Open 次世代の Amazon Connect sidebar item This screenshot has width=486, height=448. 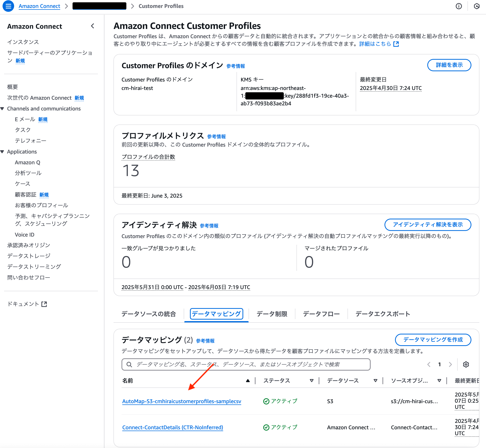click(x=39, y=98)
